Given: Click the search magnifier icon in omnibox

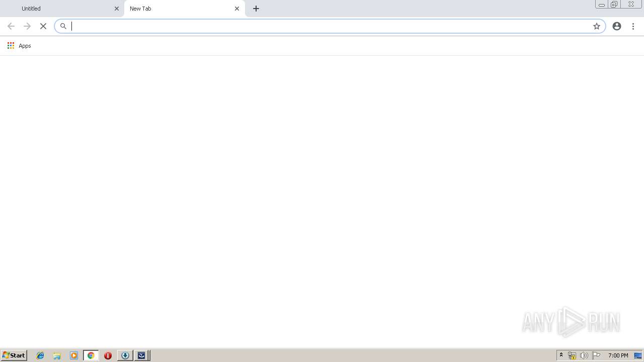Looking at the screenshot, I should tap(63, 26).
